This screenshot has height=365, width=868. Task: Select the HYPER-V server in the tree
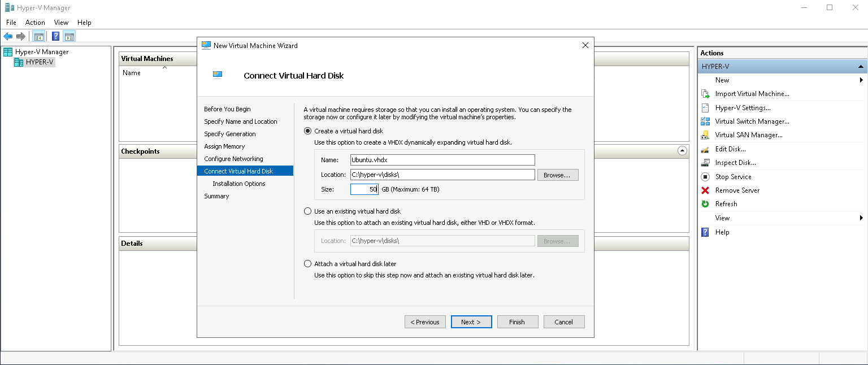[x=40, y=62]
